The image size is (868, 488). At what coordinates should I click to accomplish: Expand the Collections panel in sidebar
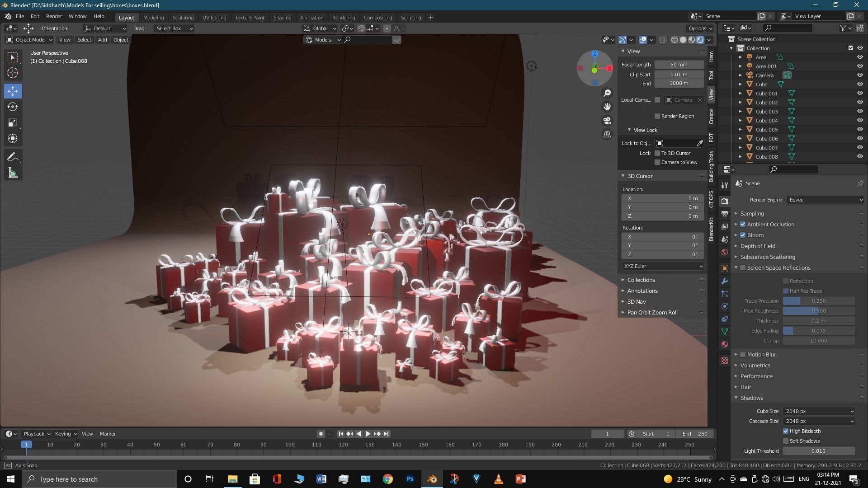tap(641, 280)
